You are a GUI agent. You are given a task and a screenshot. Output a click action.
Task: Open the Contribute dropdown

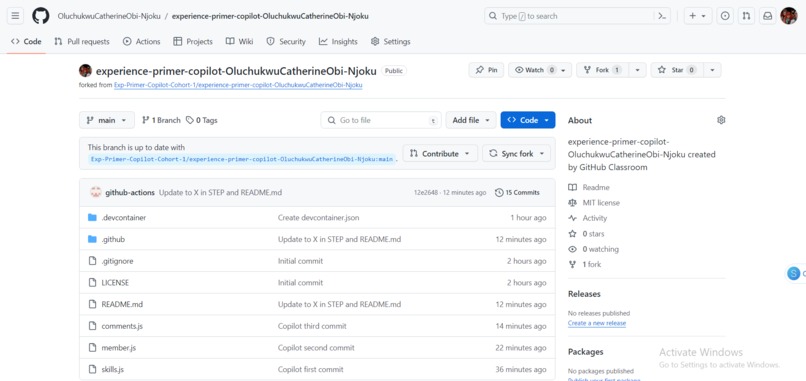tap(440, 153)
